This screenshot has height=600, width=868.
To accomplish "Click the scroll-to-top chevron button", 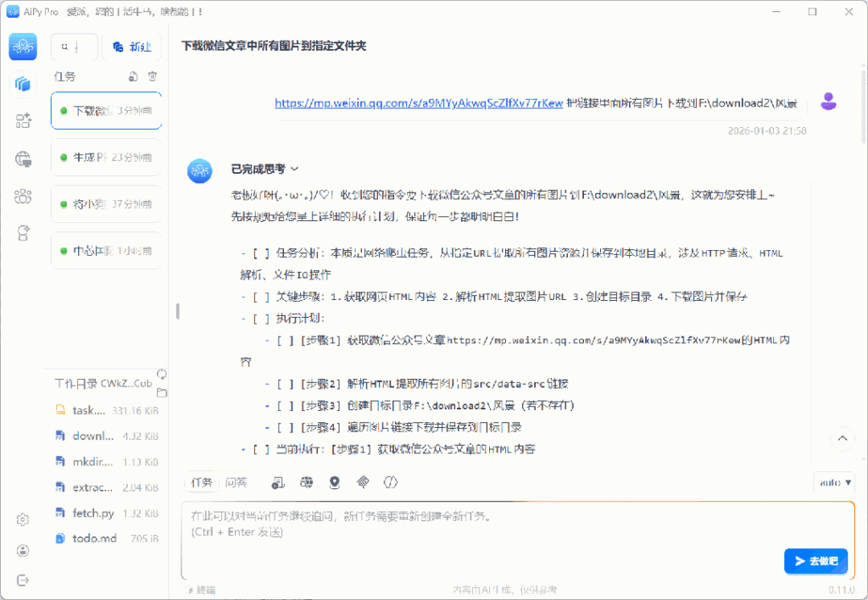I will [843, 438].
